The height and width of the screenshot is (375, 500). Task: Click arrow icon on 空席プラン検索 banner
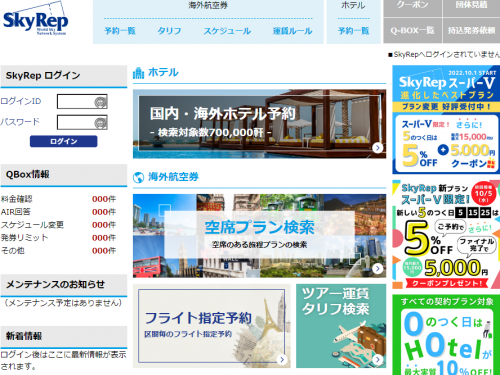click(377, 268)
